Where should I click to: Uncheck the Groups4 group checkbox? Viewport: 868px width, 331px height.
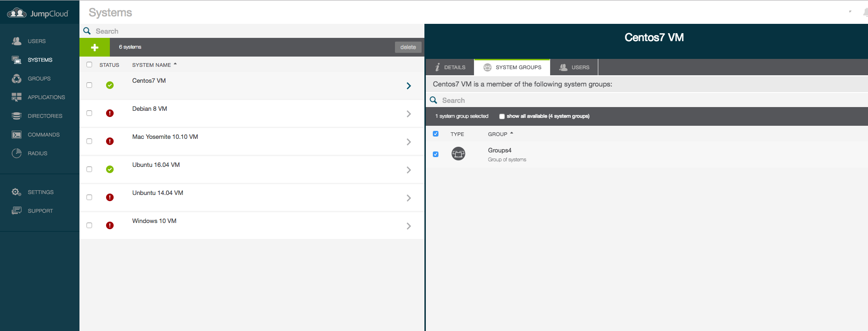coord(436,154)
